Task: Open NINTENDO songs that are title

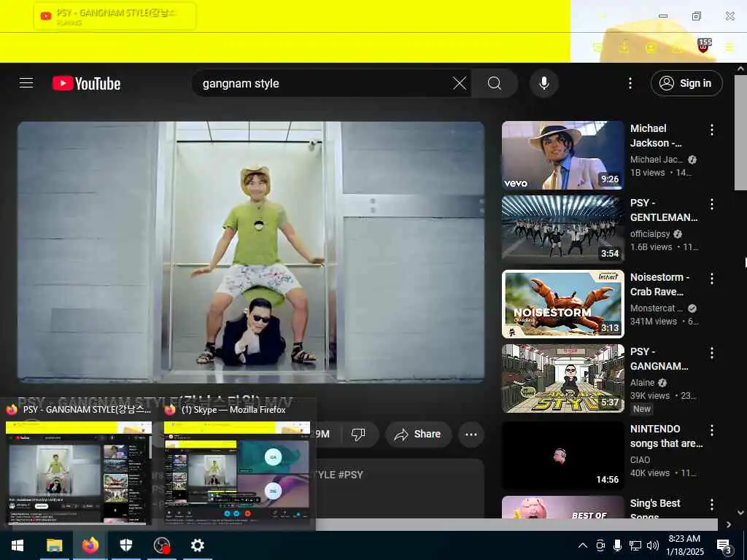Action: (666, 436)
